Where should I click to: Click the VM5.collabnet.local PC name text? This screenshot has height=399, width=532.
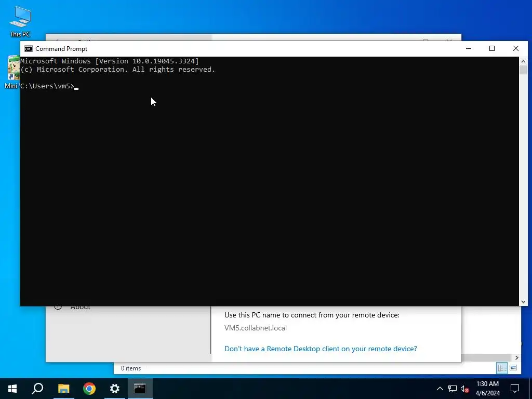click(256, 328)
